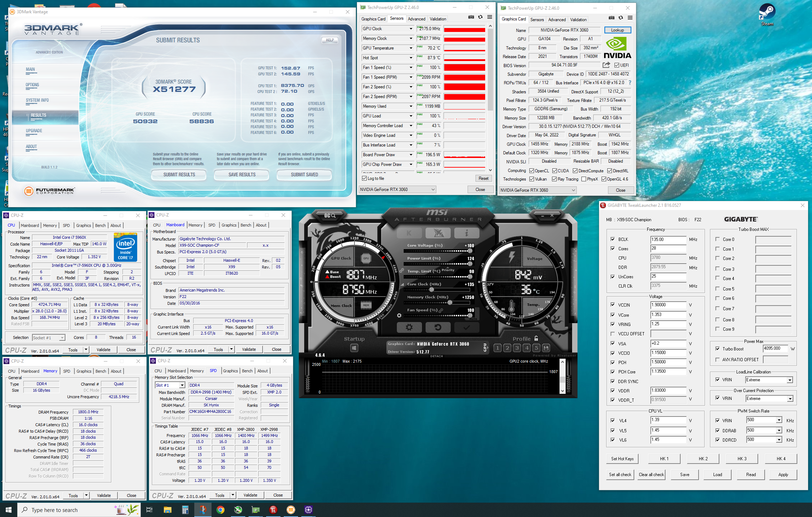
Task: Open Windows Start menu
Action: 9,510
